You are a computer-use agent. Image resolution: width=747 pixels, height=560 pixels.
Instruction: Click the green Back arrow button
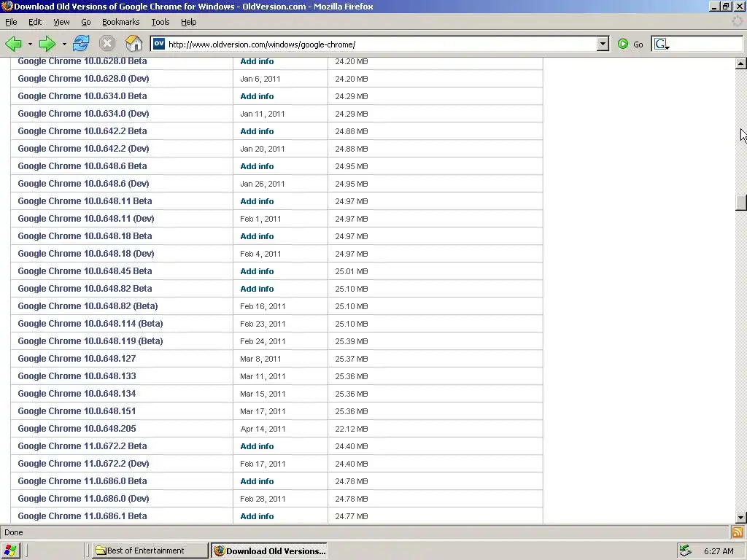coord(13,44)
